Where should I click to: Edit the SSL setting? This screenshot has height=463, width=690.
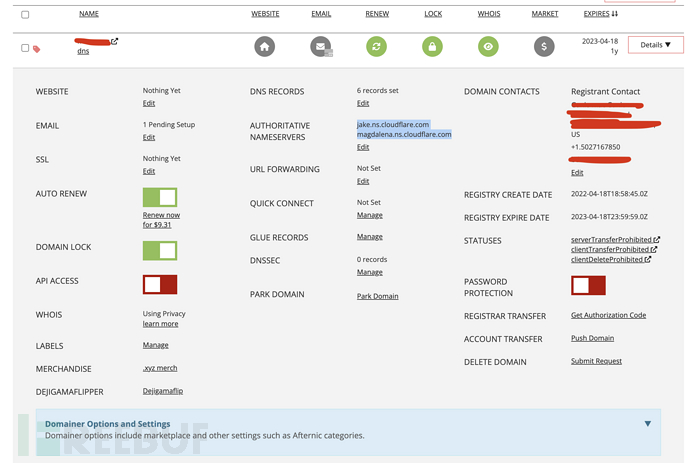click(149, 171)
